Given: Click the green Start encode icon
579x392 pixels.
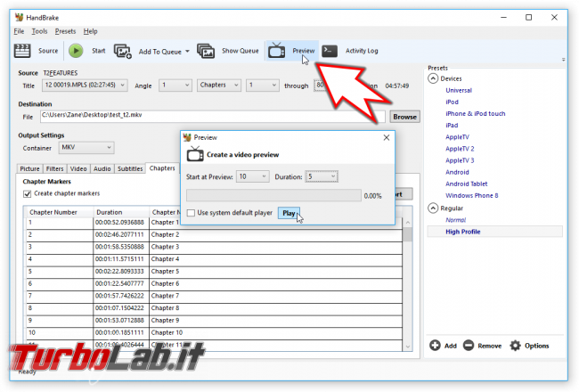Looking at the screenshot, I should point(76,51).
